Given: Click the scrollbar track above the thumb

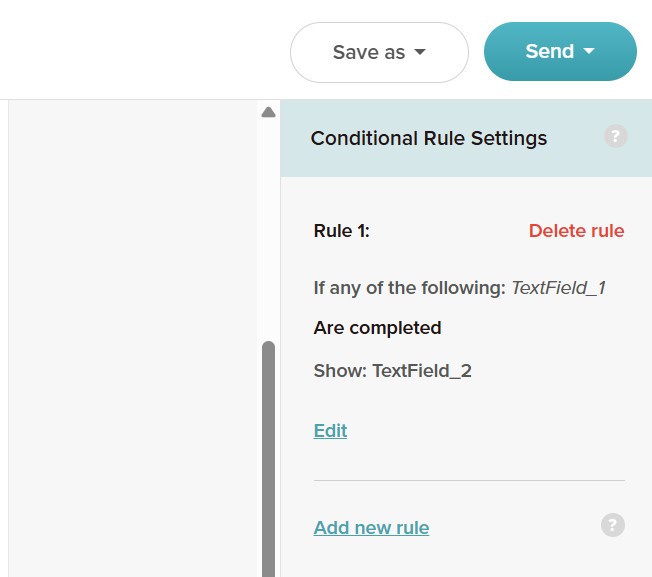Looking at the screenshot, I should pyautogui.click(x=268, y=229).
